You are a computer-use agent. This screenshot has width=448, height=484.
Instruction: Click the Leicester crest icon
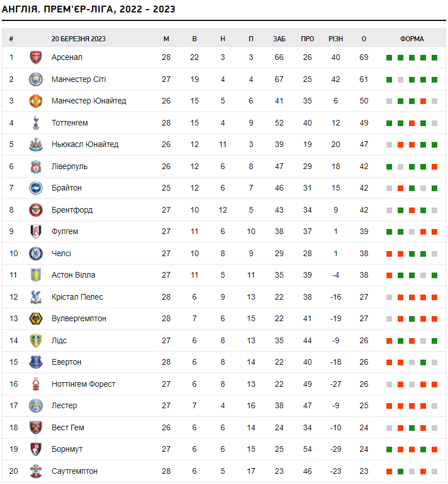pyautogui.click(x=36, y=405)
